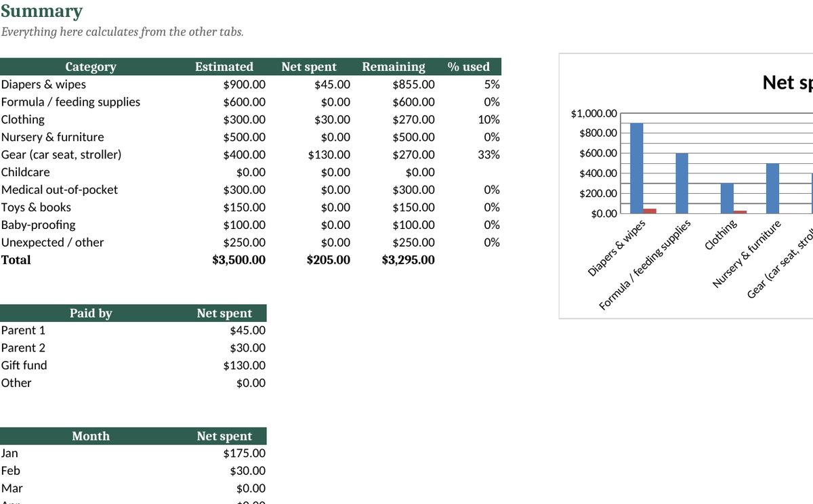
Task: Click the 'Everything here calculates' subtitle text
Action: [x=122, y=32]
